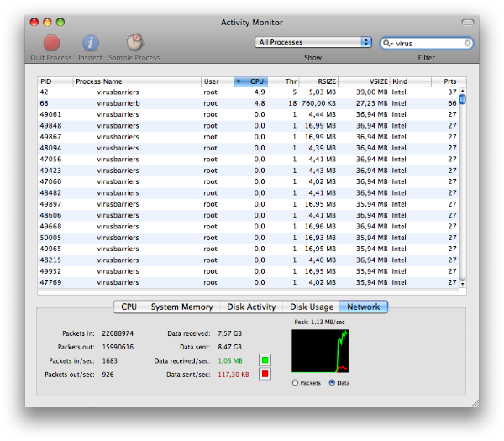Switch to the CPU tab
Viewport: 504px width, 441px height.
[x=129, y=307]
